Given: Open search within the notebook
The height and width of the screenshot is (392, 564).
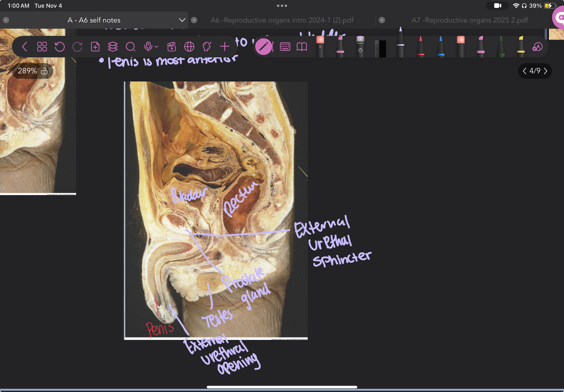Looking at the screenshot, I should [x=131, y=47].
